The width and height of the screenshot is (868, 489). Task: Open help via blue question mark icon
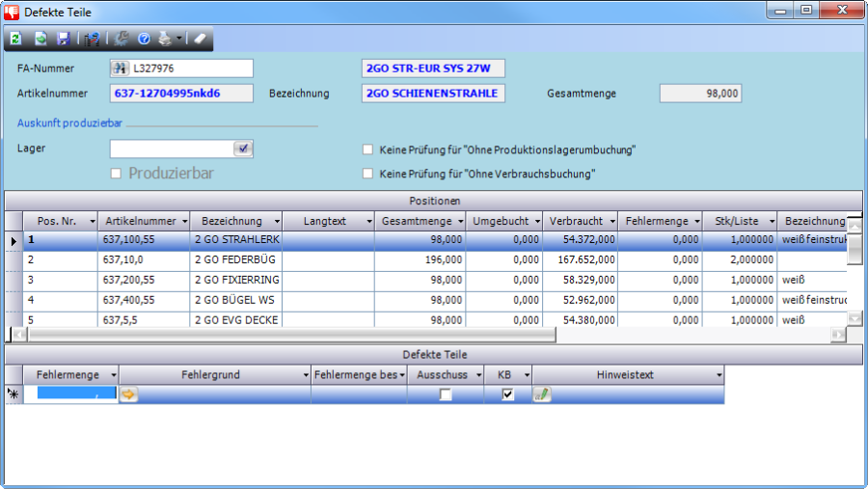(x=144, y=40)
